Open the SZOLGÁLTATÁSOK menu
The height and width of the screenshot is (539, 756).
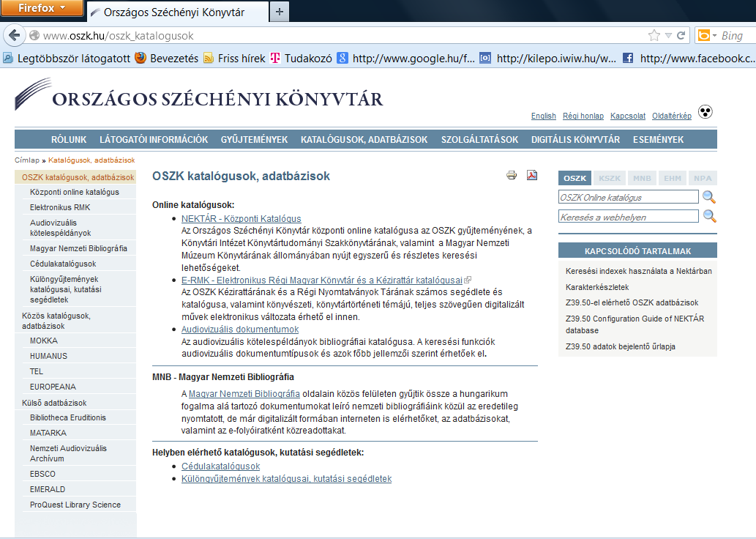pos(480,139)
